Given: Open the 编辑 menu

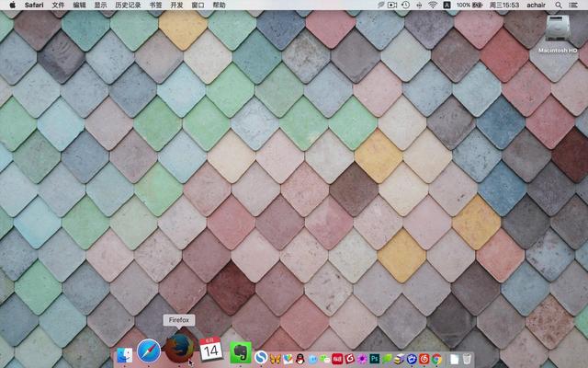Looking at the screenshot, I should point(79,5).
